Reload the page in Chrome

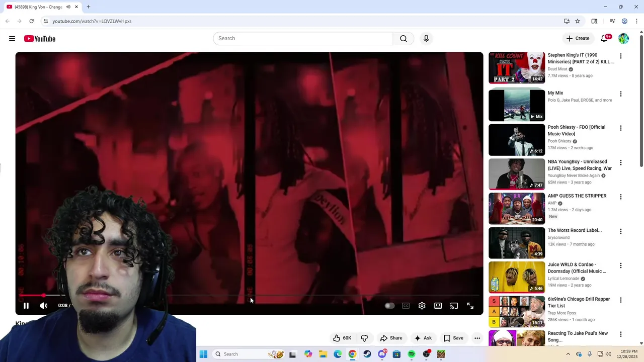pos(31,21)
